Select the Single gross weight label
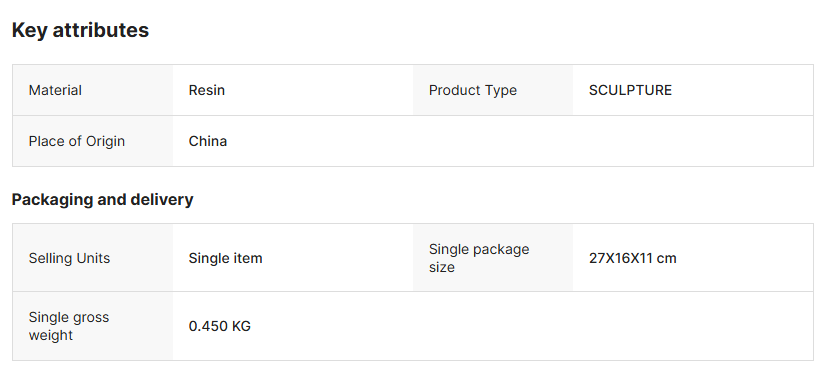 [x=69, y=326]
